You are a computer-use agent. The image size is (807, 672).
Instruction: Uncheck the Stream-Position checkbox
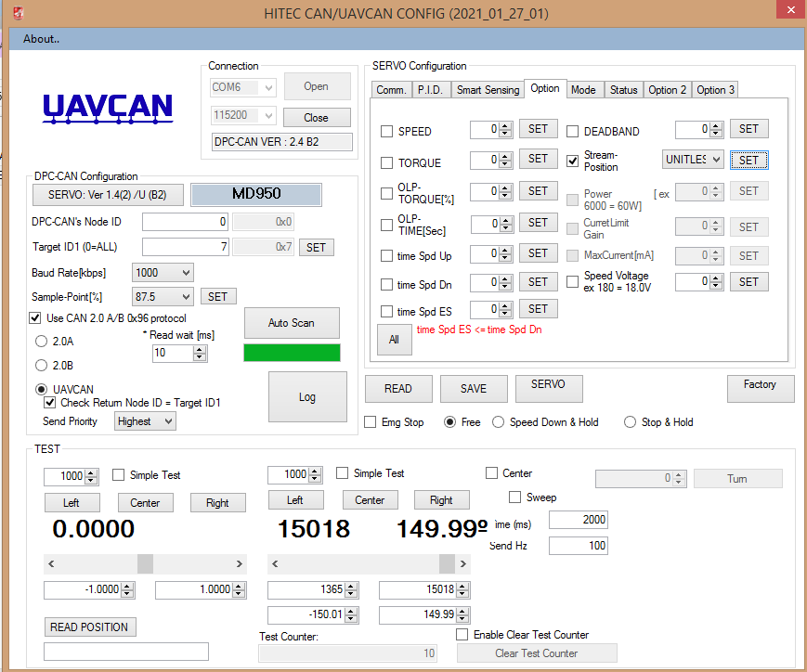point(572,161)
